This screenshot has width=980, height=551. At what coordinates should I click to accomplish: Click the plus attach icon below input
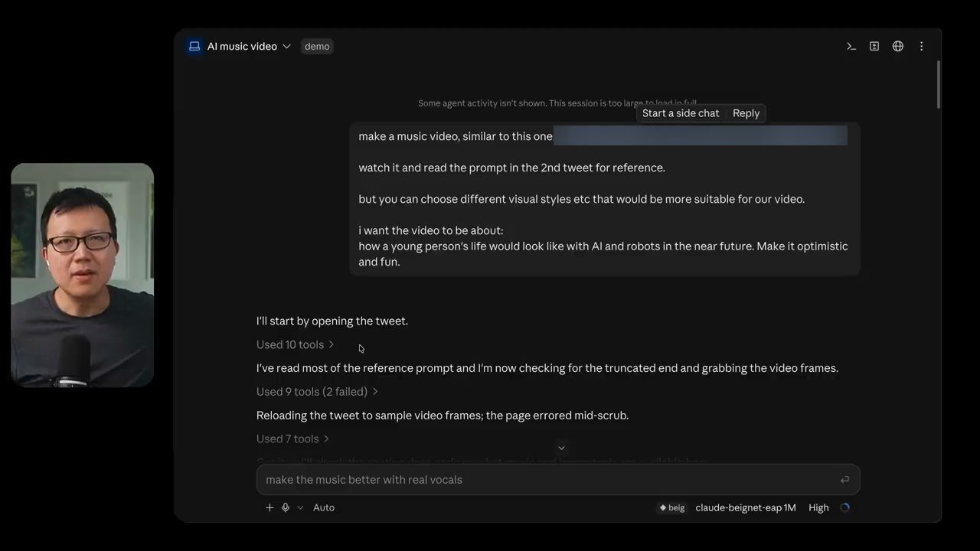click(x=269, y=507)
